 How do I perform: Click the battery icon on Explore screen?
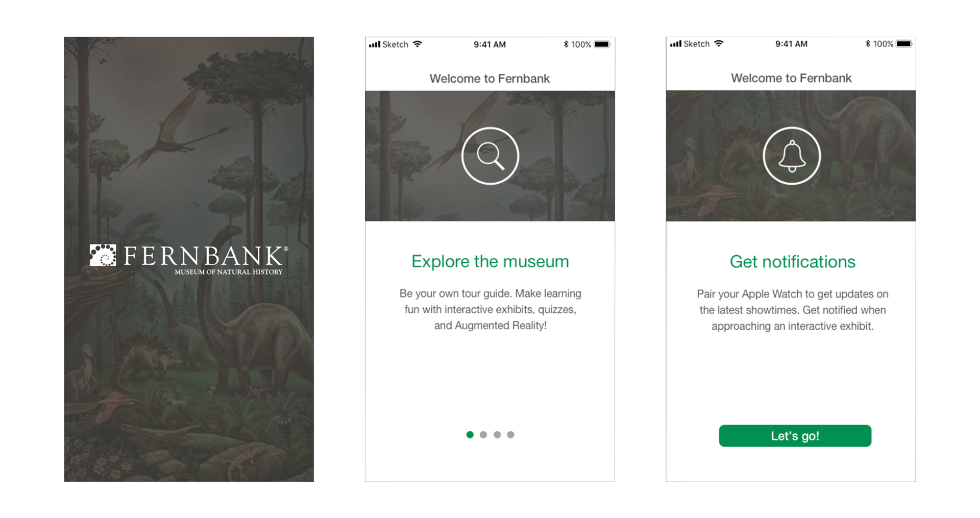click(602, 44)
